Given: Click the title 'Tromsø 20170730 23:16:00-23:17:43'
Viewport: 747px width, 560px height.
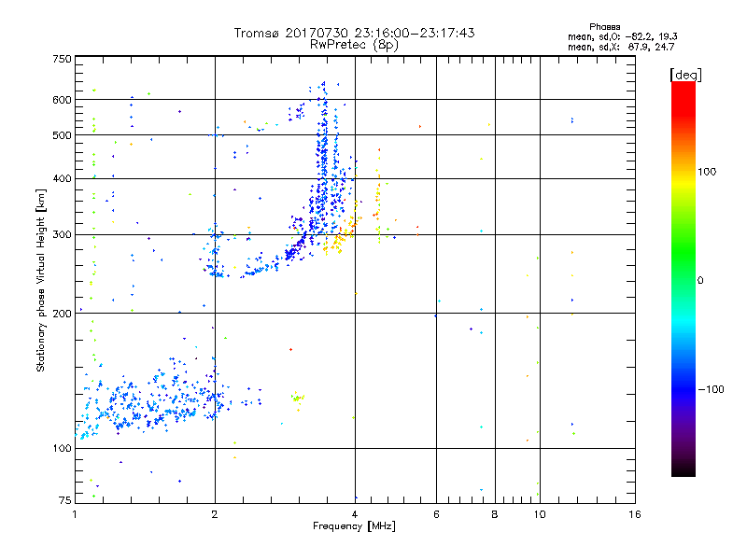Looking at the screenshot, I should pos(354,33).
